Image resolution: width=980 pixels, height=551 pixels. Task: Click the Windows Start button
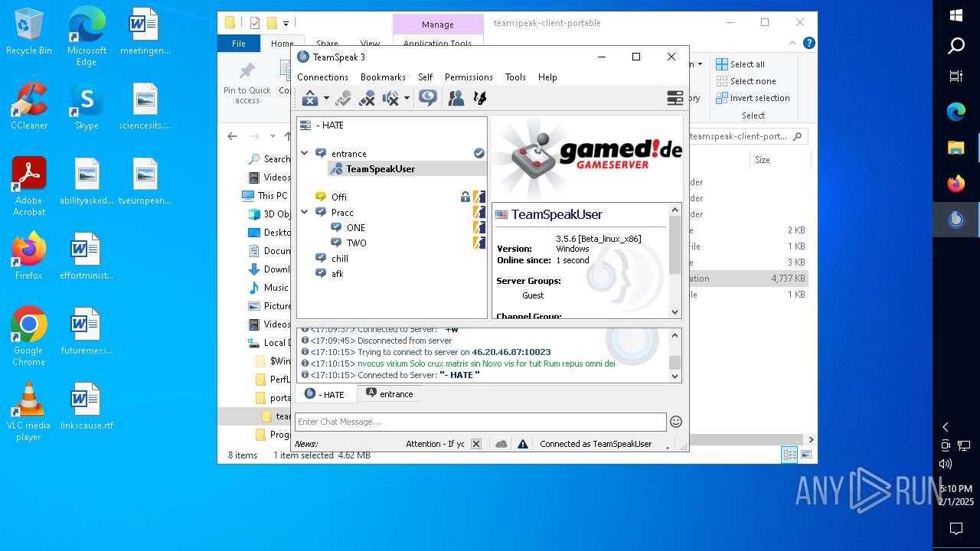(956, 15)
